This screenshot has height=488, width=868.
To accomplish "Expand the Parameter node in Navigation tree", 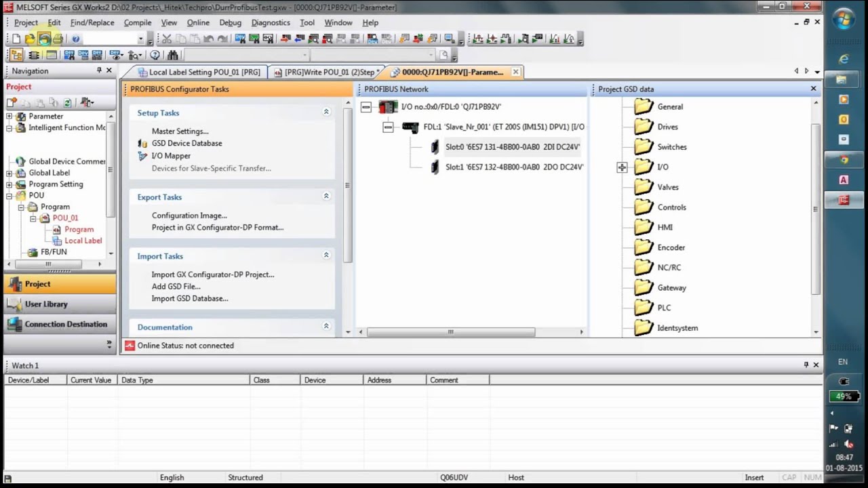I will 9,117.
